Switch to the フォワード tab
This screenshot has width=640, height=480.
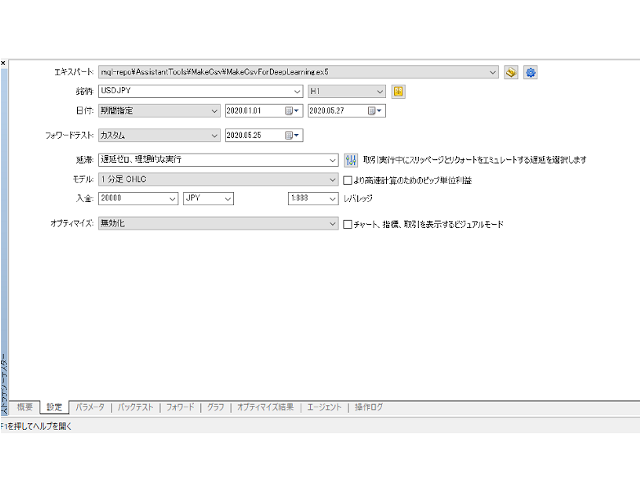tap(180, 407)
